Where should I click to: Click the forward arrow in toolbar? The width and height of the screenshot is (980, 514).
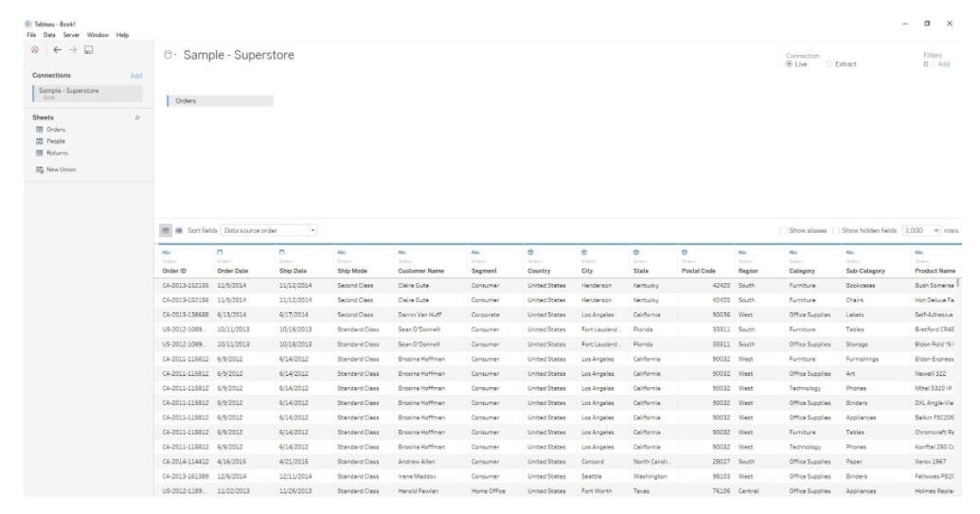pos(73,50)
